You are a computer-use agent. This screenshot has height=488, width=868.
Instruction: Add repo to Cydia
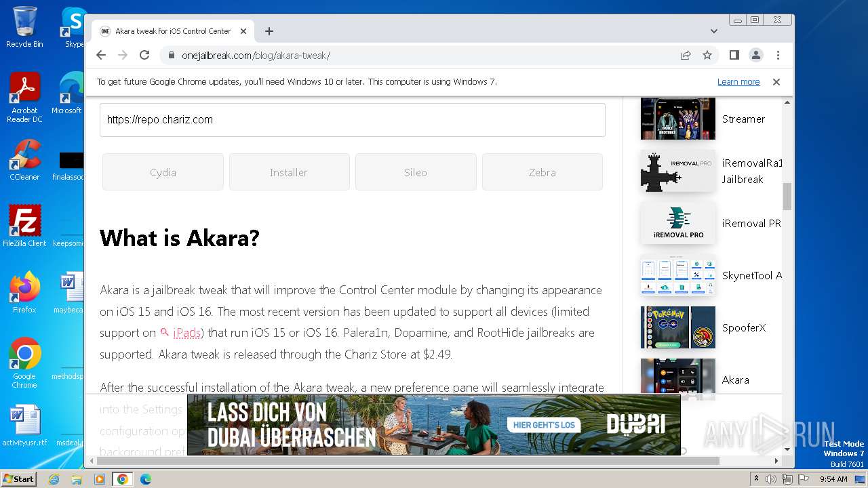[163, 172]
